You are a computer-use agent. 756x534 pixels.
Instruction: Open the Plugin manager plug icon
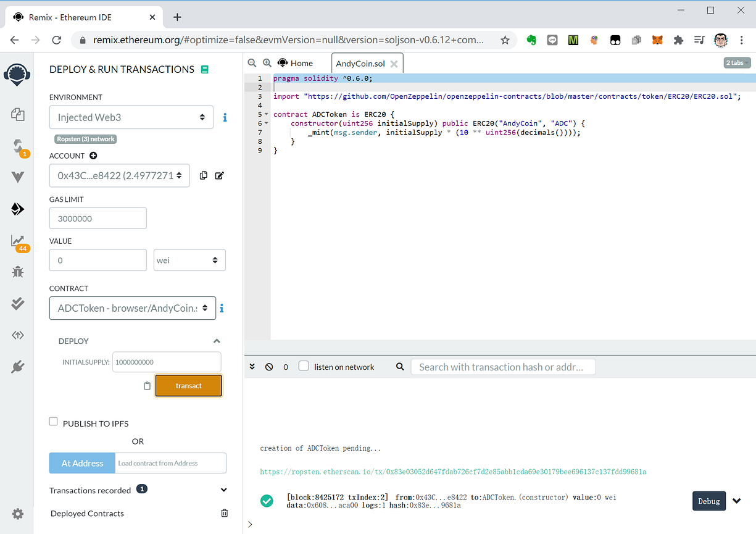point(17,367)
